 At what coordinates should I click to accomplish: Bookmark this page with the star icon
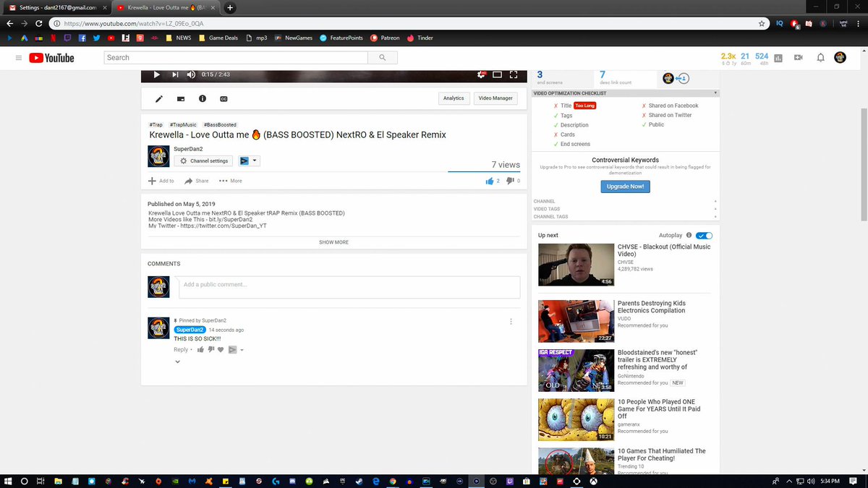pos(762,23)
